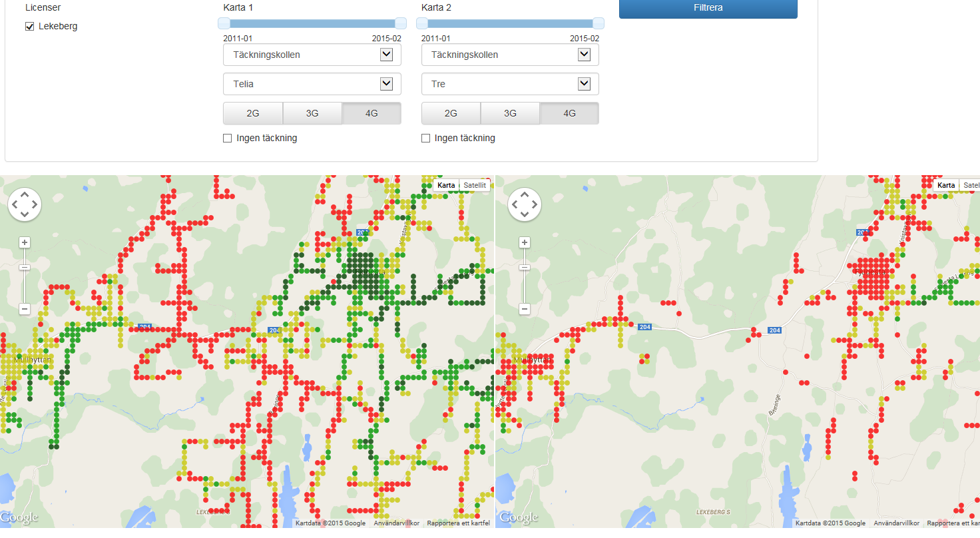Open Användarvillkor link on Telia map
Image resolution: width=980 pixels, height=538 pixels.
pyautogui.click(x=396, y=523)
